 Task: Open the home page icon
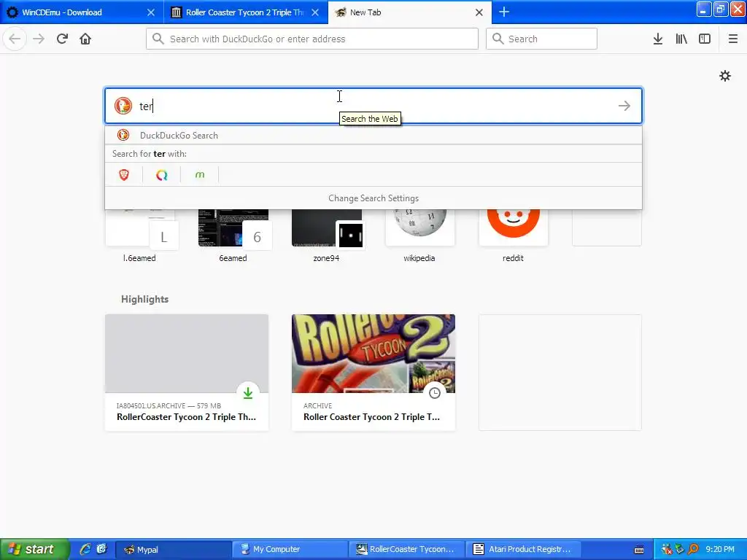[x=85, y=39]
